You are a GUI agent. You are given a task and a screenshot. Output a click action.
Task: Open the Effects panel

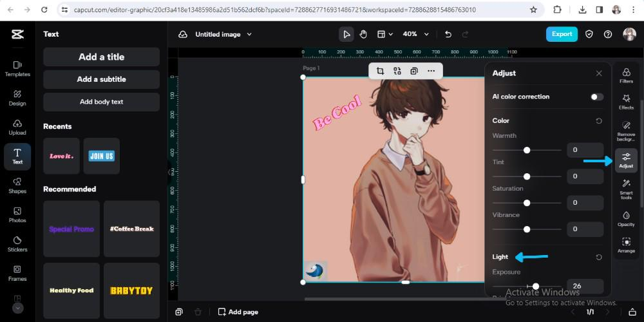[x=626, y=102]
